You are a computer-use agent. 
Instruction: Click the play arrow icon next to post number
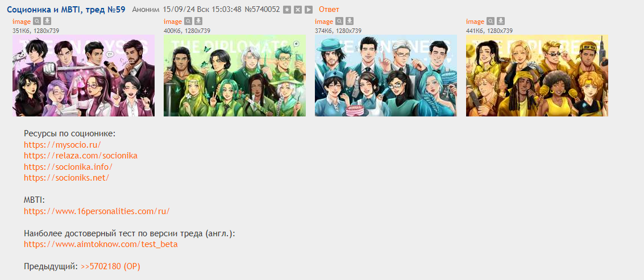pyautogui.click(x=309, y=10)
